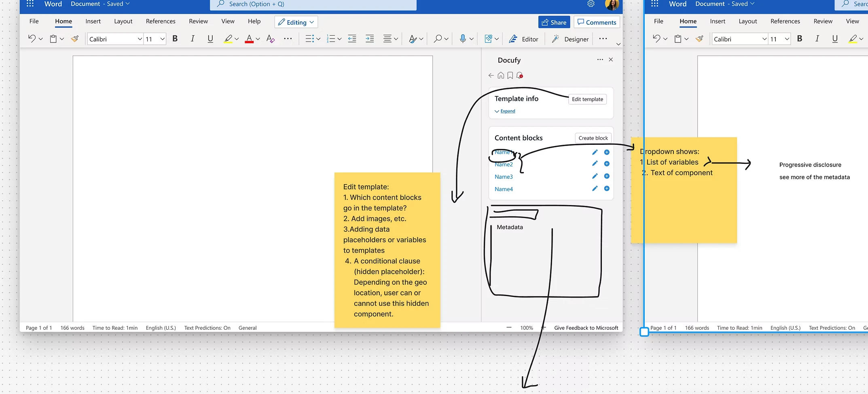Open the Editing mode dropdown
The image size is (868, 394).
(x=296, y=22)
